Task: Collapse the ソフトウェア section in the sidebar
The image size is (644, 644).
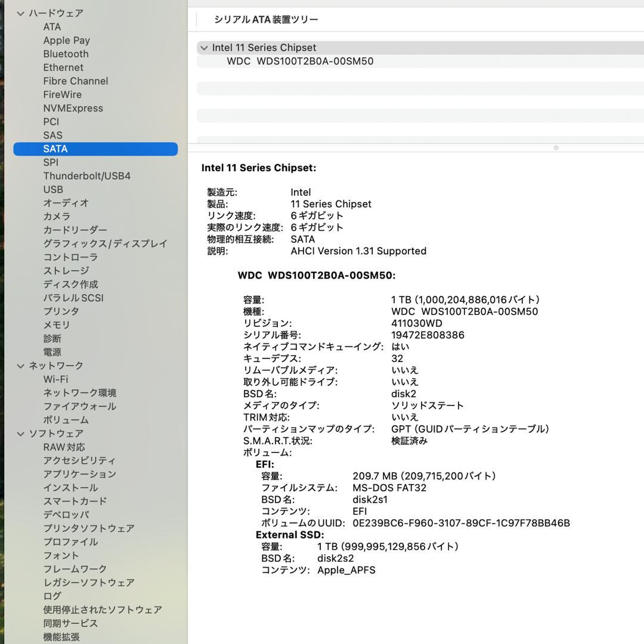Action: pos(21,433)
